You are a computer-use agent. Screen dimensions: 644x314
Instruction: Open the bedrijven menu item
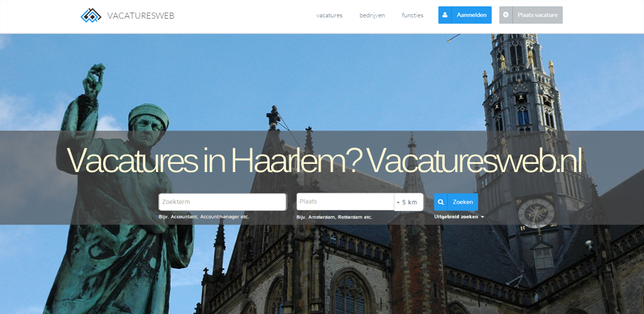pyautogui.click(x=372, y=15)
